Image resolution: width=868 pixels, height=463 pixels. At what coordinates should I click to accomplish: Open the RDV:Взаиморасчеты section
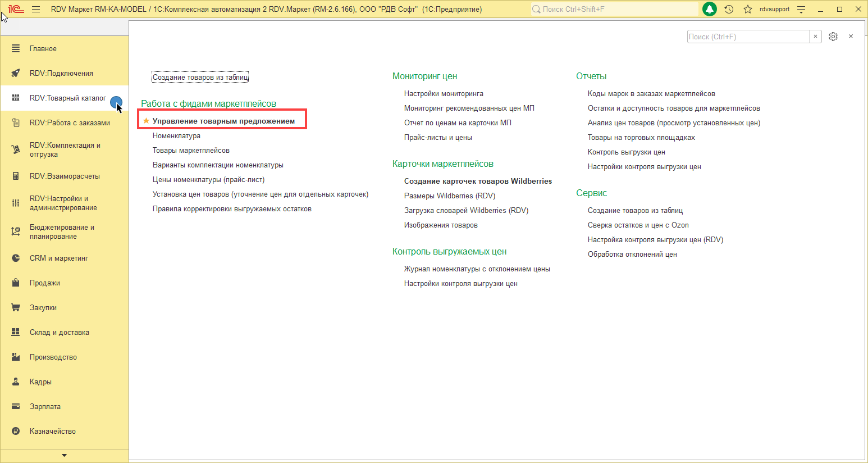click(65, 176)
